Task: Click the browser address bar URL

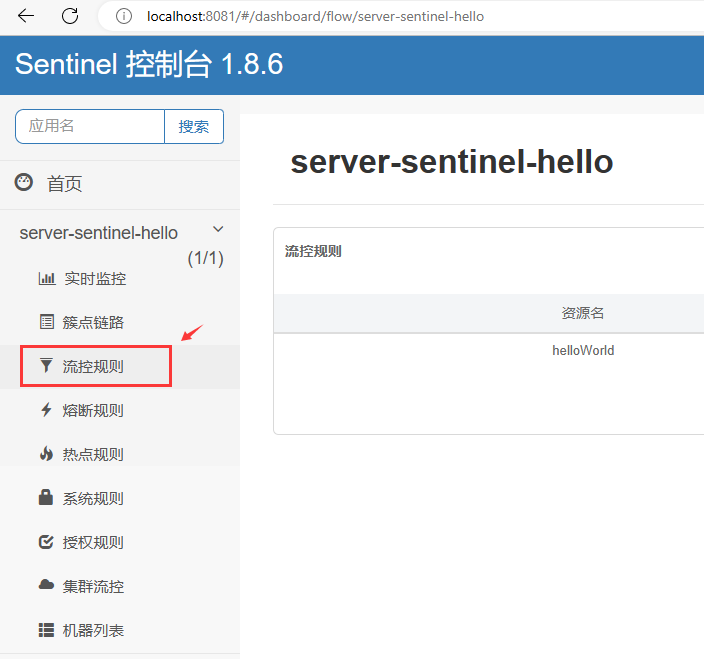Action: click(x=315, y=17)
